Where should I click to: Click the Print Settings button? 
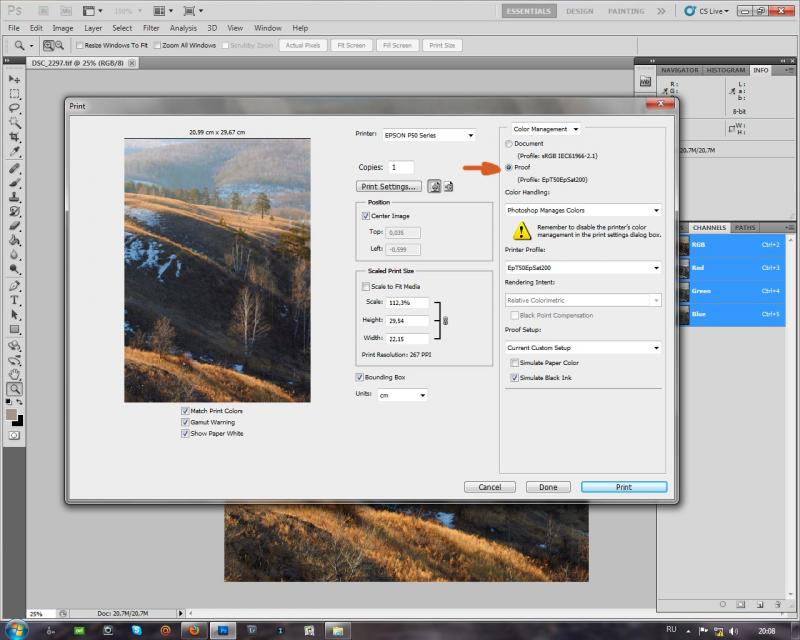click(389, 186)
